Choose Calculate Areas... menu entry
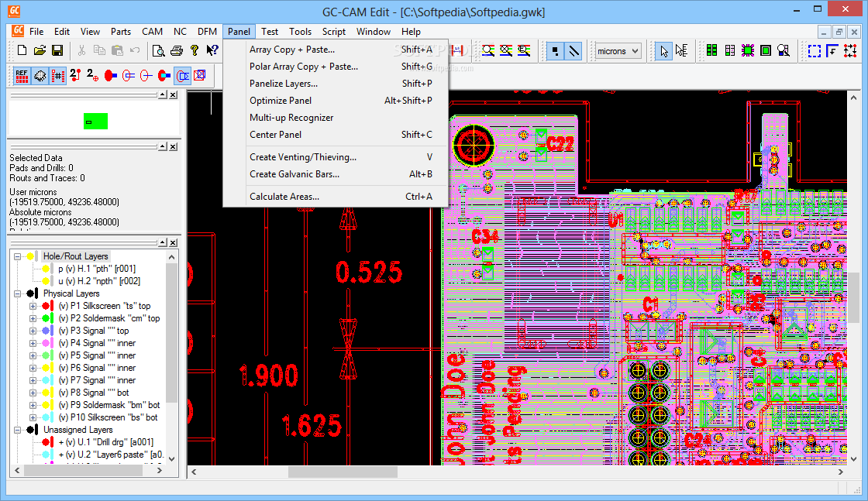868x501 pixels. click(x=336, y=197)
